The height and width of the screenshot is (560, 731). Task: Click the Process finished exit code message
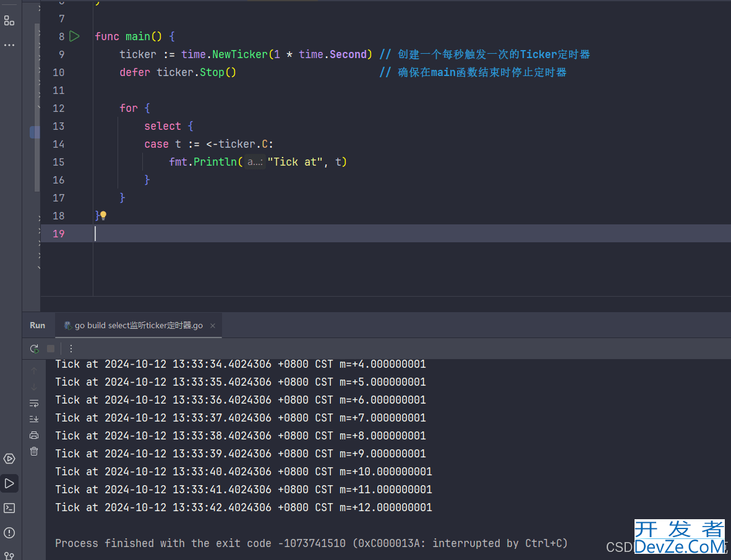pyautogui.click(x=312, y=543)
